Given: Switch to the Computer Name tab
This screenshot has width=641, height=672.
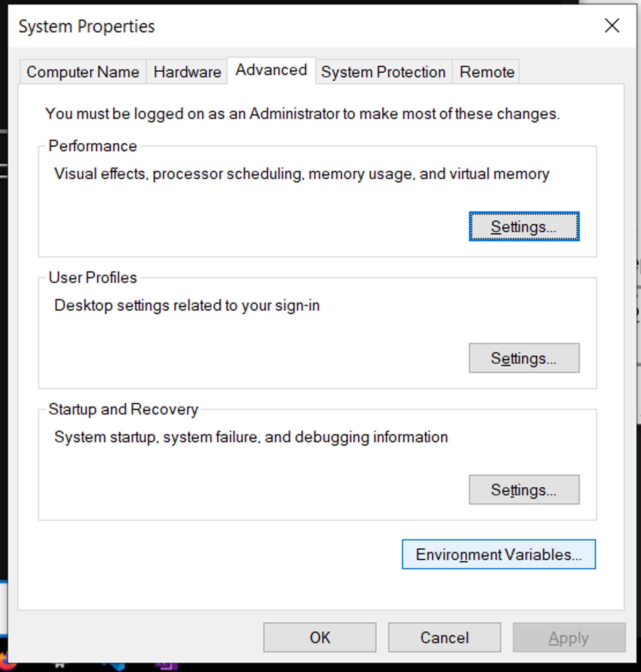Looking at the screenshot, I should click(83, 72).
